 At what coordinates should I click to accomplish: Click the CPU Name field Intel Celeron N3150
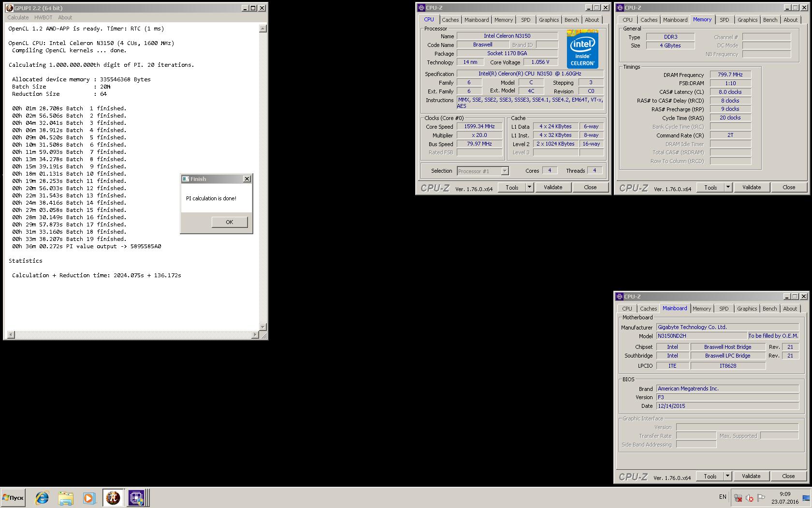507,36
